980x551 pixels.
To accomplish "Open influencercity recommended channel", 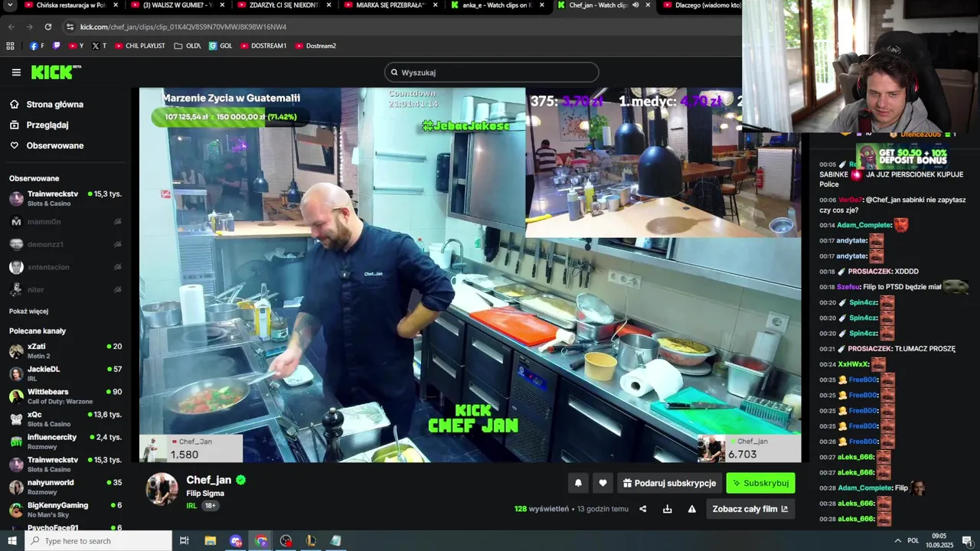I will (x=65, y=442).
